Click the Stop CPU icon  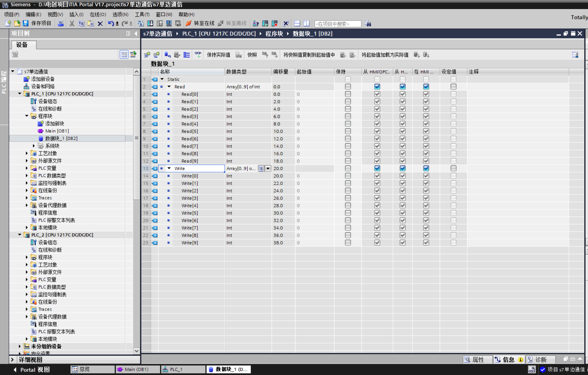[x=274, y=23]
